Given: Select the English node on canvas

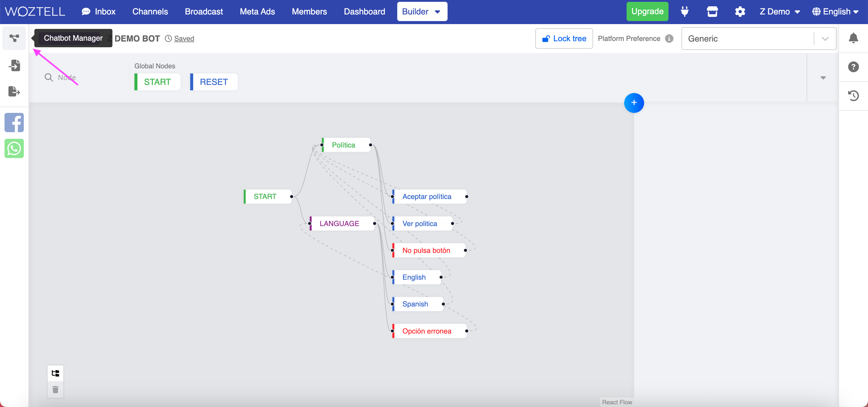Looking at the screenshot, I should tap(417, 277).
